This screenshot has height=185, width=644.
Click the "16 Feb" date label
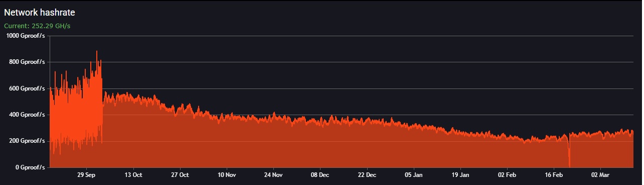pyautogui.click(x=553, y=175)
